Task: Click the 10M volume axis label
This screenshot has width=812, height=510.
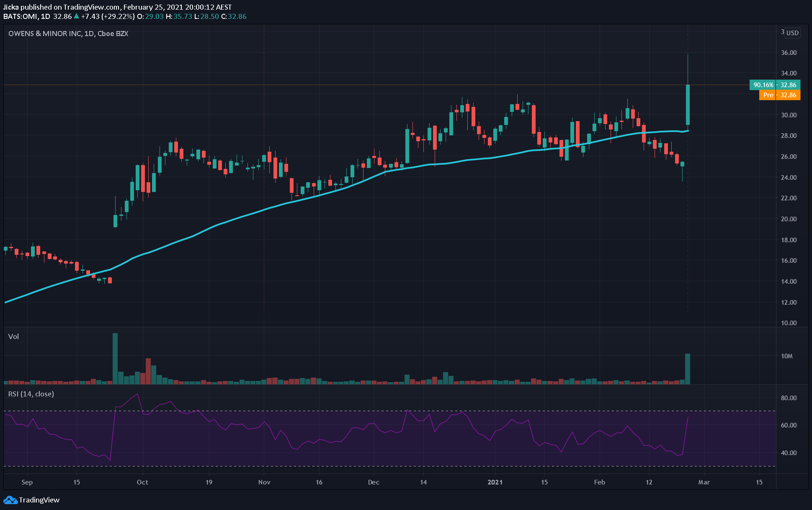Action: [786, 356]
